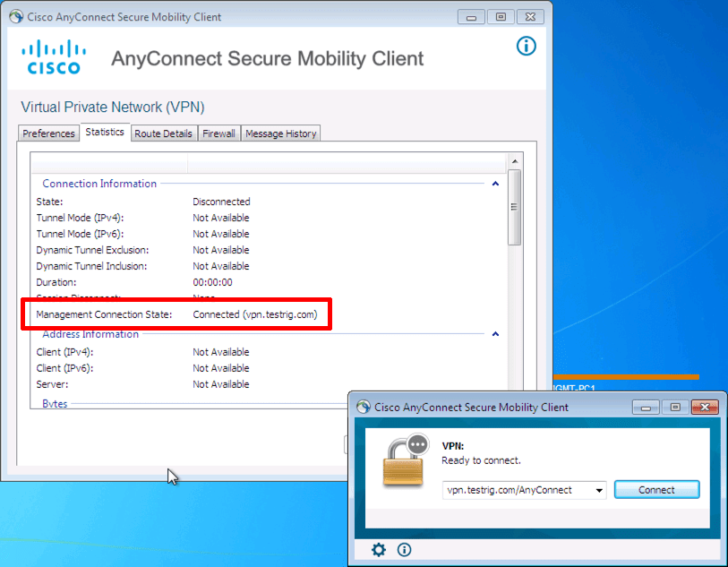This screenshot has width=728, height=567.
Task: Switch to the Preferences tab
Action: click(48, 133)
